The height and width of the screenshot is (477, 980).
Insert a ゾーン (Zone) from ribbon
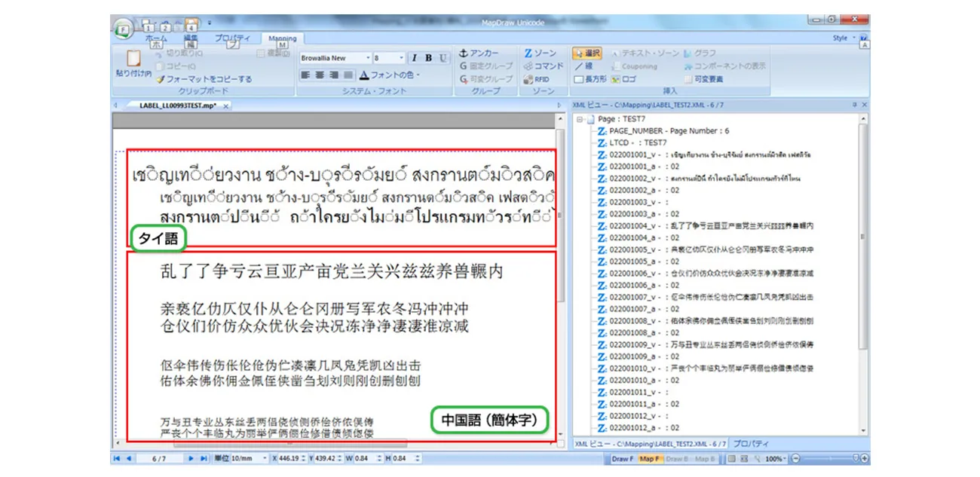coord(541,54)
